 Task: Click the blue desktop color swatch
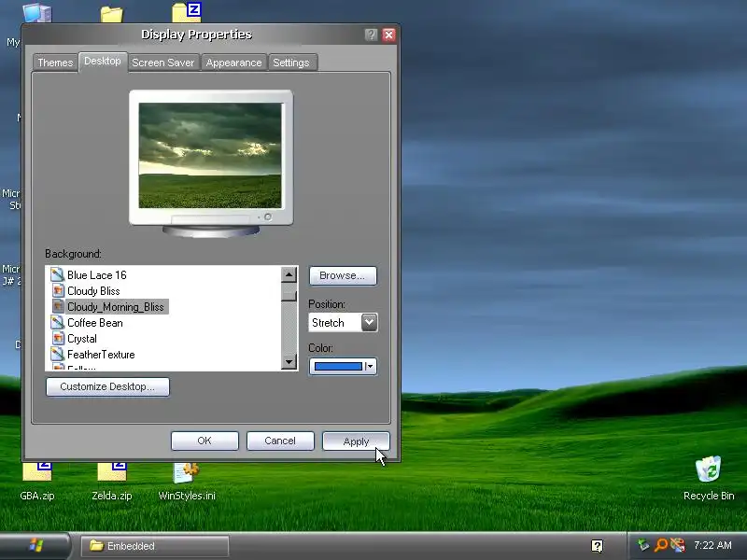point(338,366)
